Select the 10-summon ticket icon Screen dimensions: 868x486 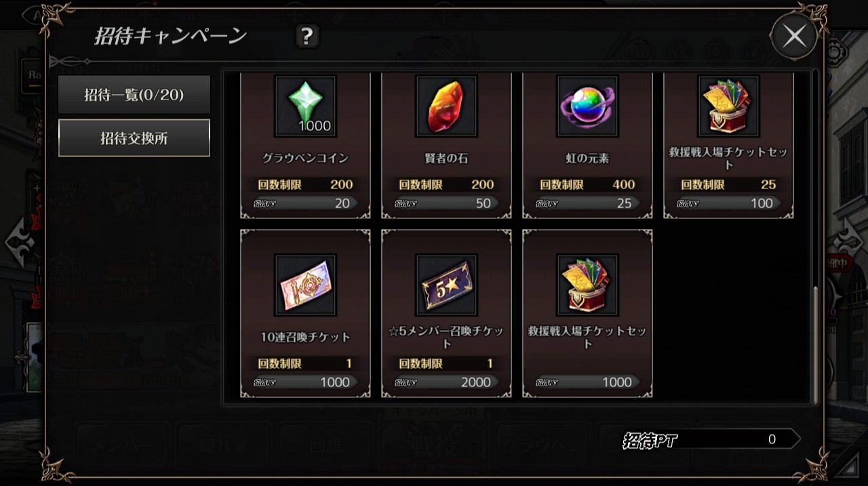305,285
